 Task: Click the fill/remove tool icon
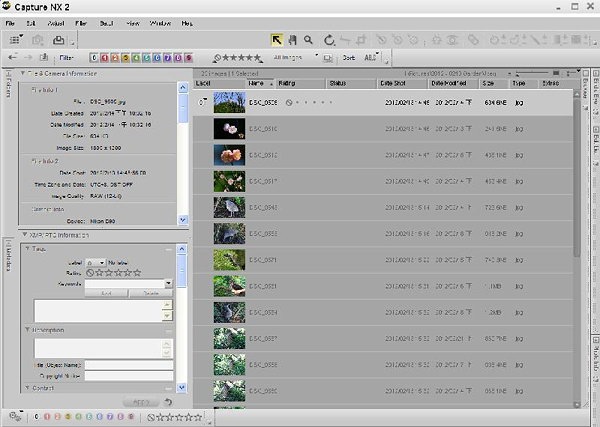tap(577, 40)
